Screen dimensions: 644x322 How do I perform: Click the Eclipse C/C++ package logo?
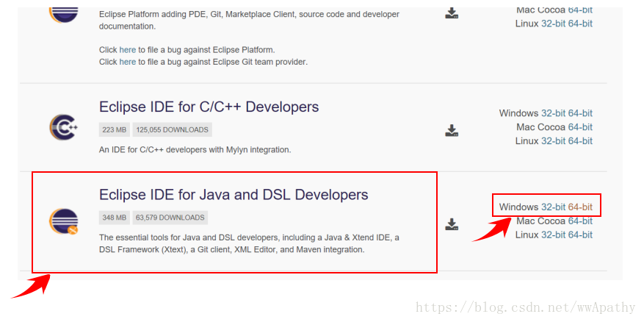pos(63,127)
